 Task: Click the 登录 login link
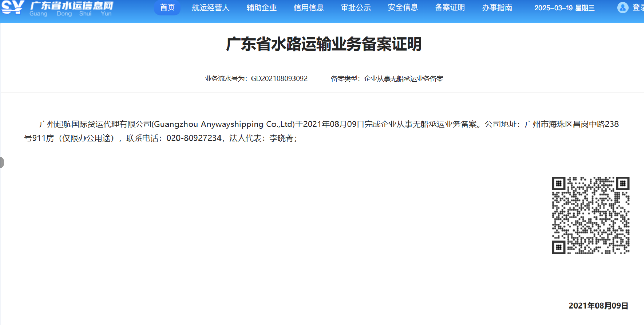638,8
